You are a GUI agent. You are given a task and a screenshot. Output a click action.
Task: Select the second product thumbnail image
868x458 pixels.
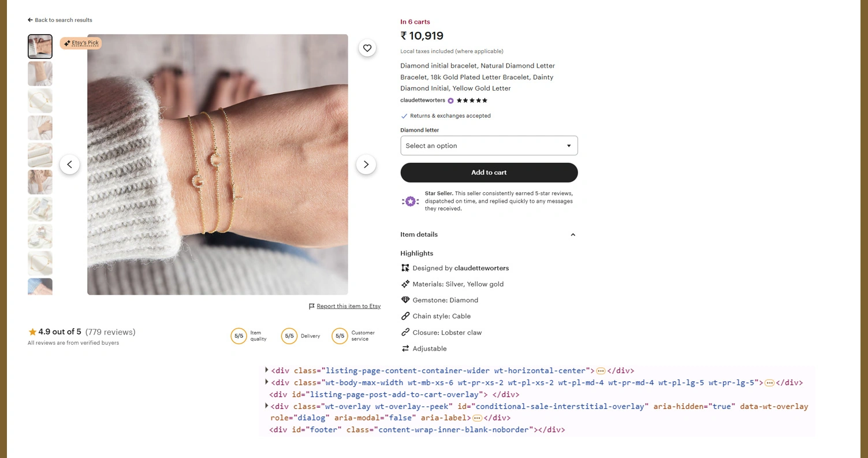pos(40,74)
